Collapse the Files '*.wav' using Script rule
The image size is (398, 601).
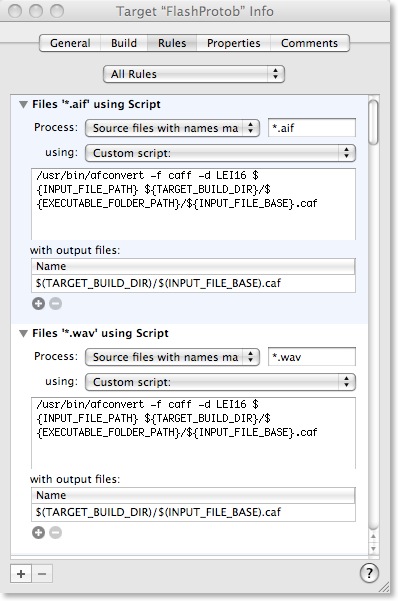(23, 333)
